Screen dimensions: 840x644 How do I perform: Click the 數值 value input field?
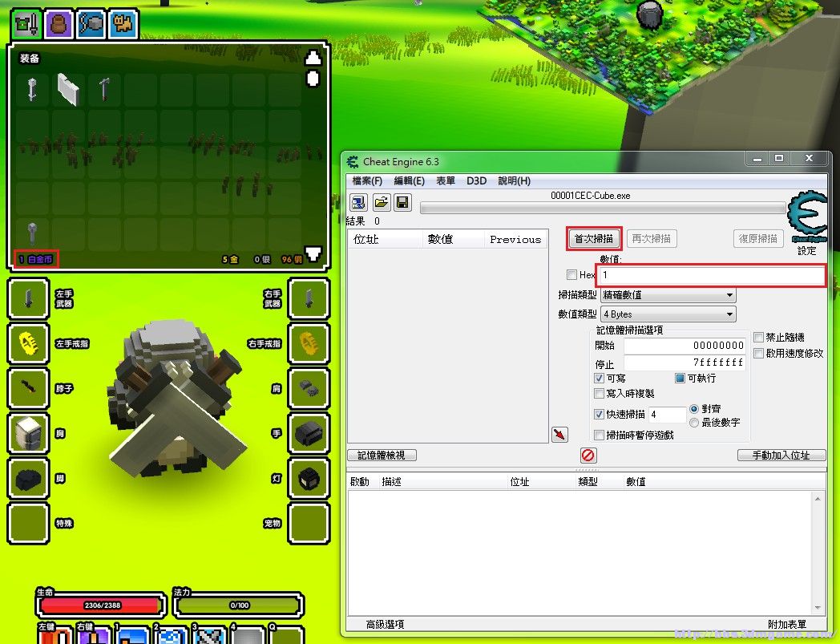[712, 275]
